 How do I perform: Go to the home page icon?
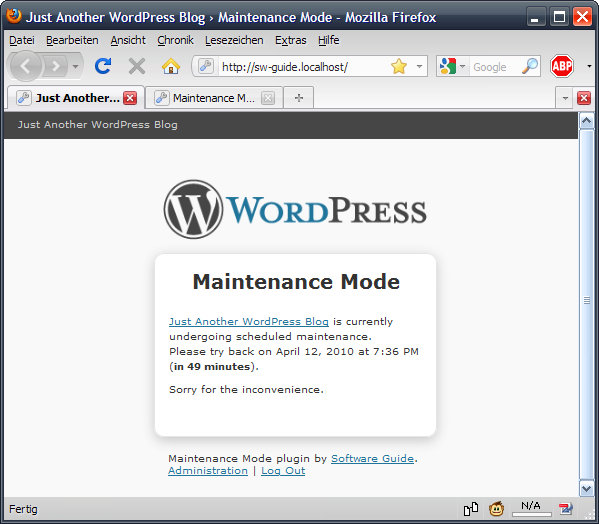171,66
